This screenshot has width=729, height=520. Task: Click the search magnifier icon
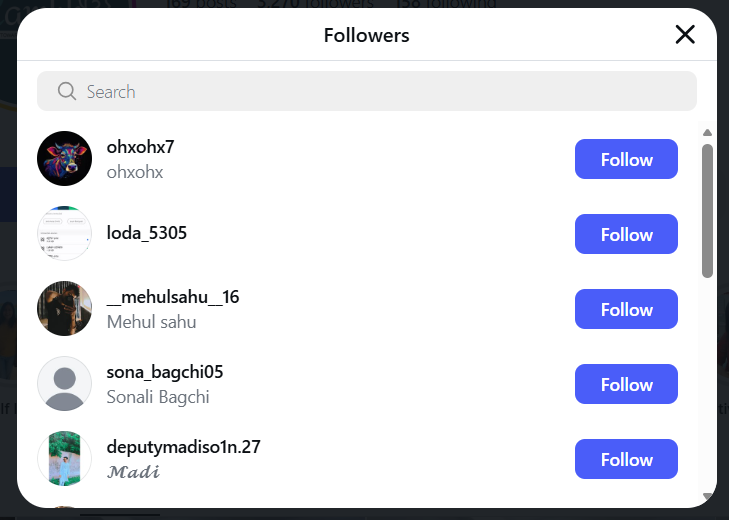coord(67,91)
